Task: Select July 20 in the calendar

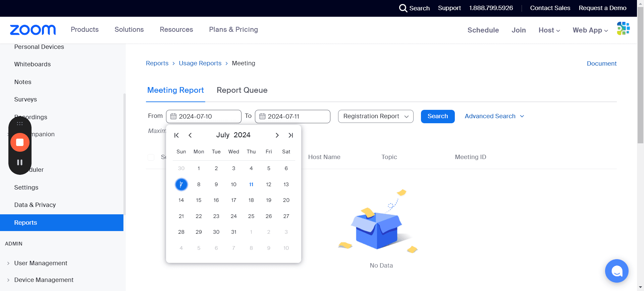Action: (286, 200)
